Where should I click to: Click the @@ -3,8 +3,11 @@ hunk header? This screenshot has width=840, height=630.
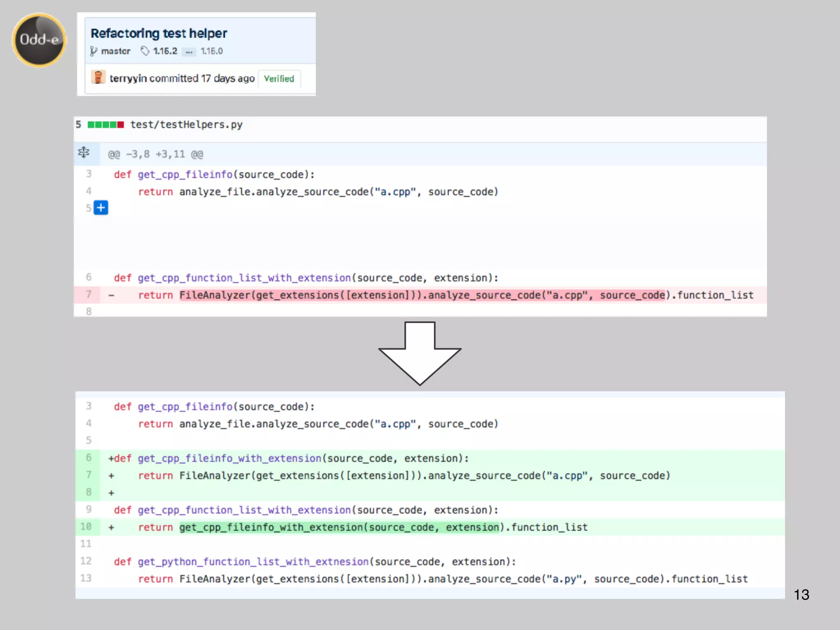[155, 154]
